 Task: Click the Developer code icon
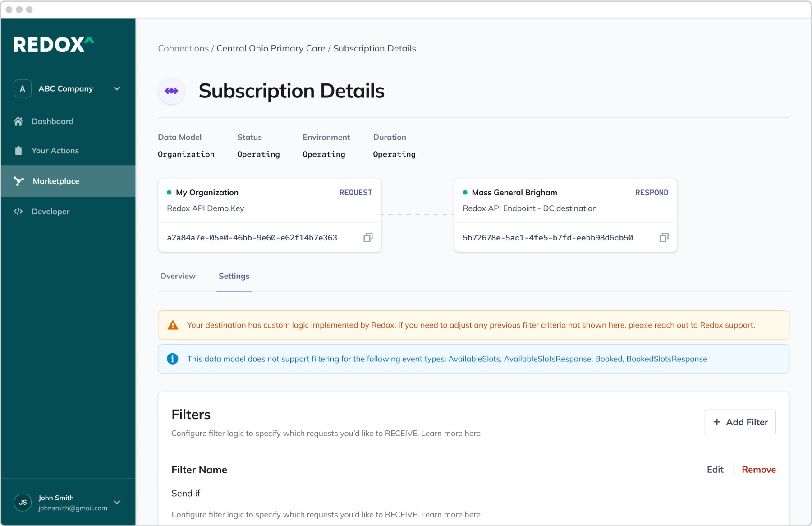click(18, 212)
